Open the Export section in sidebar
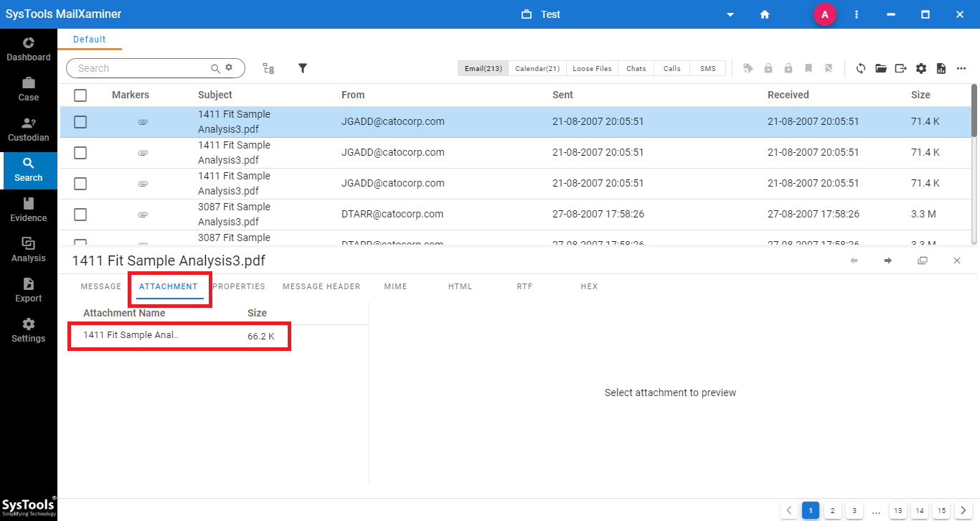This screenshot has width=980, height=521. click(x=29, y=291)
